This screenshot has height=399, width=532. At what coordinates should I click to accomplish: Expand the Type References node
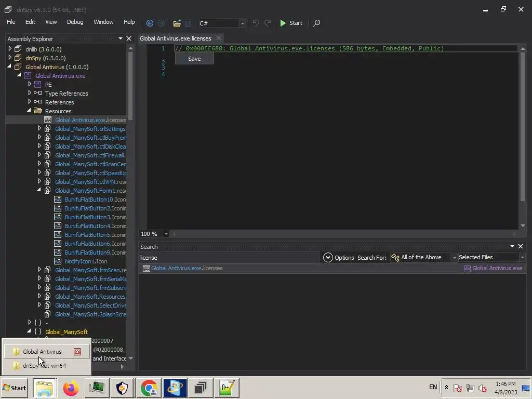[30, 93]
